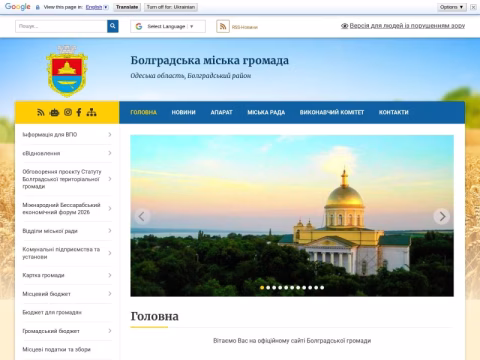Click the Google logo in translate bar
The width and height of the screenshot is (480, 360).
coord(18,7)
